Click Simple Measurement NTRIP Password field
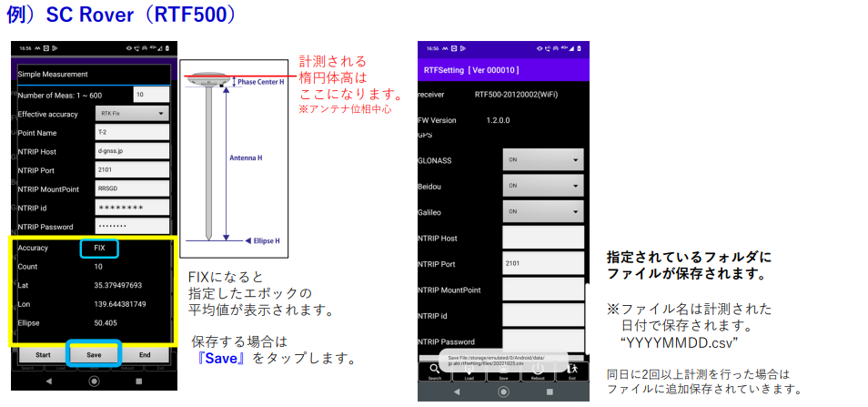Image resolution: width=868 pixels, height=407 pixels. [132, 226]
